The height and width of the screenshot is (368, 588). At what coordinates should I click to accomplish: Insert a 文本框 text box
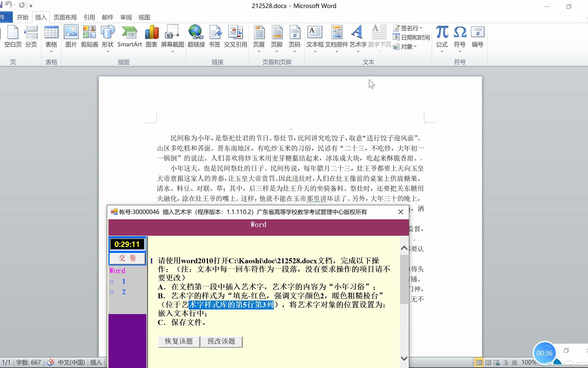315,37
